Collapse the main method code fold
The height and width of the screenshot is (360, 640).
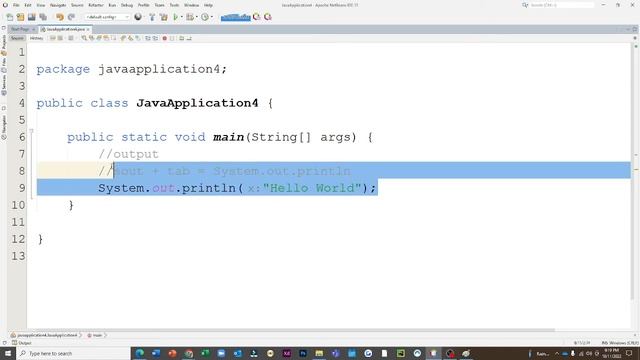pos(31,131)
